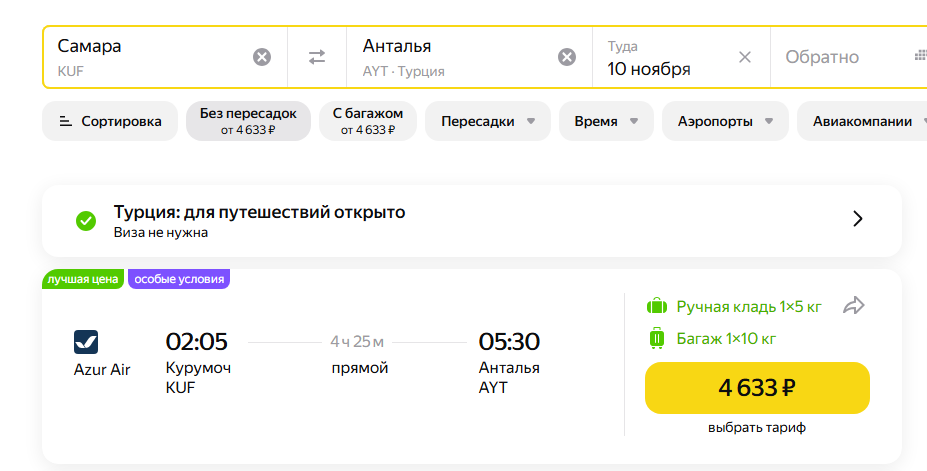Image resolution: width=927 pixels, height=471 pixels.
Task: Clear the Анталья destination field
Action: pyautogui.click(x=567, y=57)
